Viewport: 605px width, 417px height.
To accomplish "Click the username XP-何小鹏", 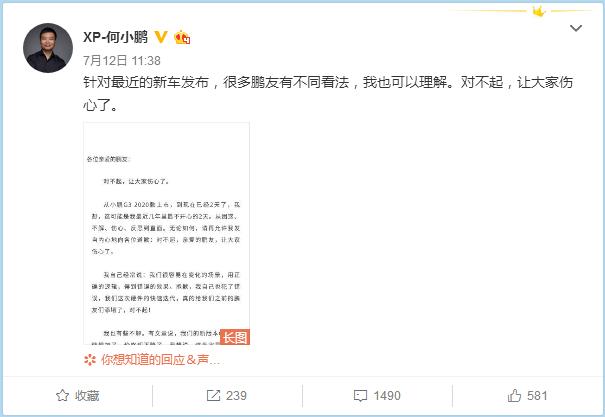I will (115, 37).
